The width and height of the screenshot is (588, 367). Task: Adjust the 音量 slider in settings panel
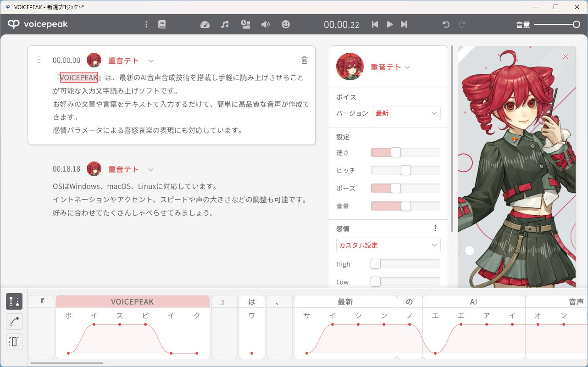[x=405, y=206]
